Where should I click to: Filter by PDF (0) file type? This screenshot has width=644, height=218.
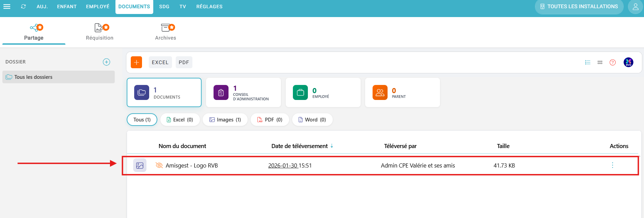pyautogui.click(x=270, y=120)
